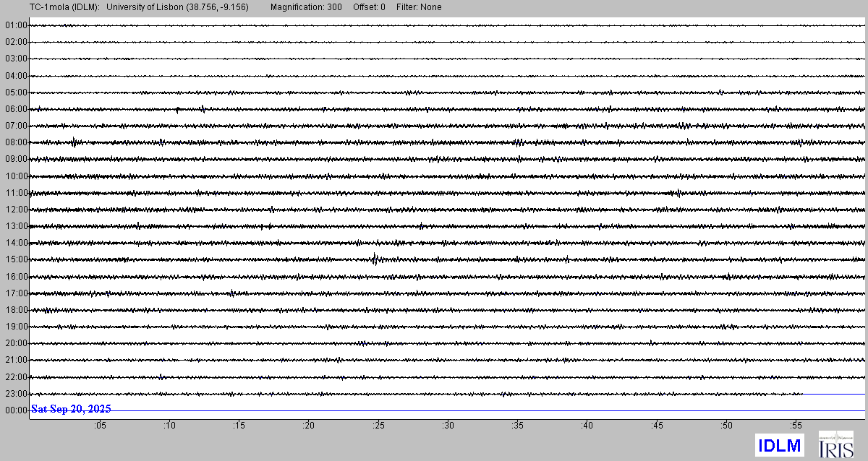Click the 23:00 hour label
The width and height of the screenshot is (868, 461).
[x=16, y=394]
